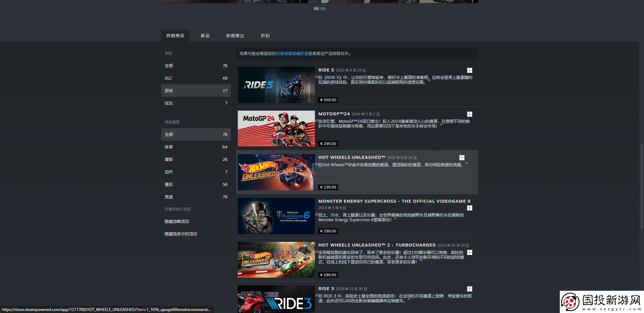Open Hot Wheels Unleashed 2 cover image
This screenshot has width=644, height=313.
click(276, 260)
